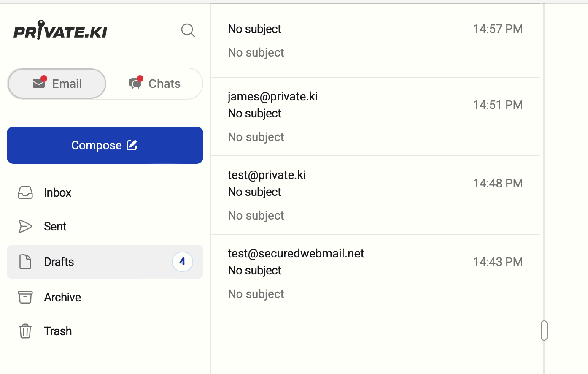Click the Inbox tray icon

[25, 192]
